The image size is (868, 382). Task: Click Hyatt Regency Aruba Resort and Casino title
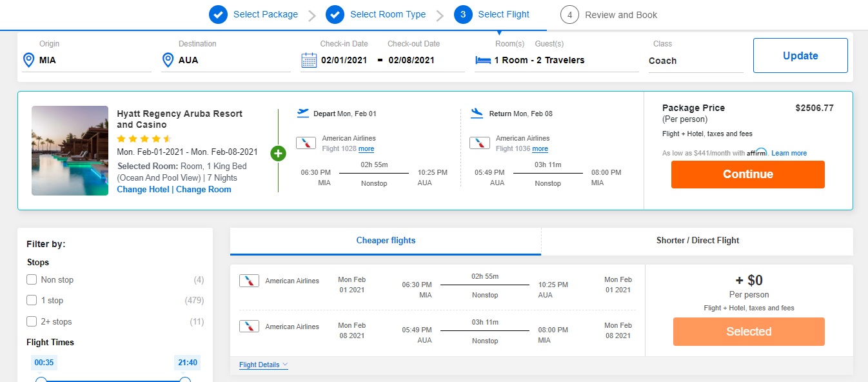180,119
